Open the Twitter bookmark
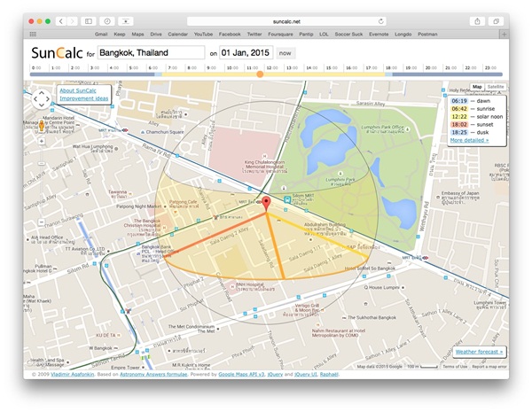Image resolution: width=532 pixels, height=412 pixels. click(x=254, y=35)
